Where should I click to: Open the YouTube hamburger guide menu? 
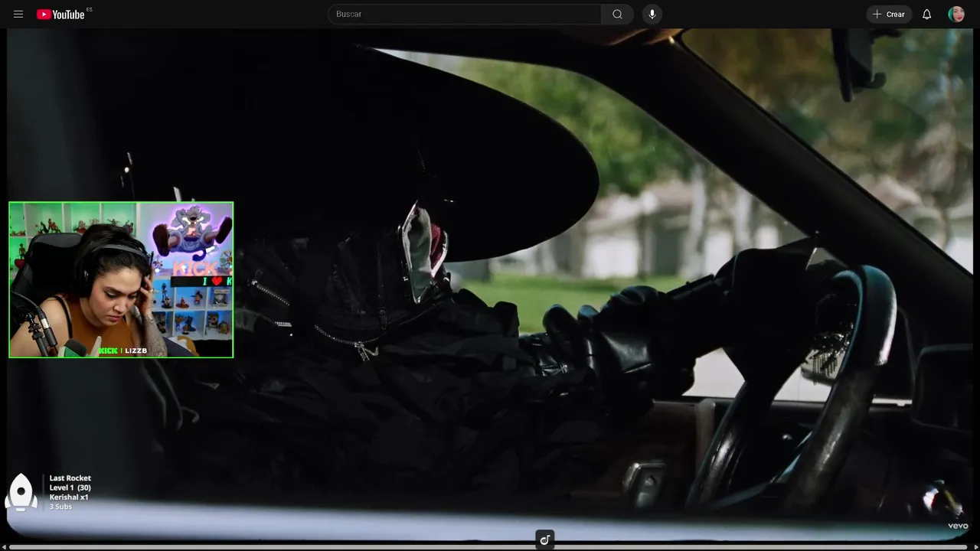coord(18,15)
